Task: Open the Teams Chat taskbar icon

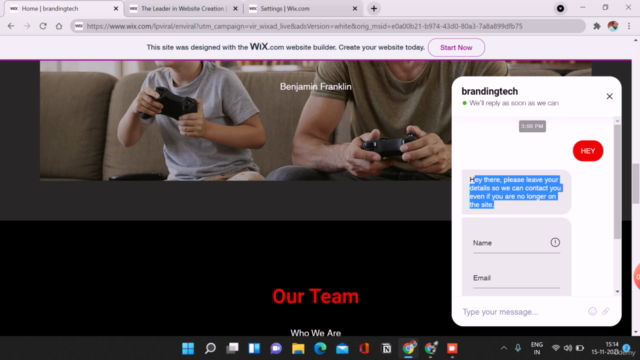Action: (x=276, y=348)
